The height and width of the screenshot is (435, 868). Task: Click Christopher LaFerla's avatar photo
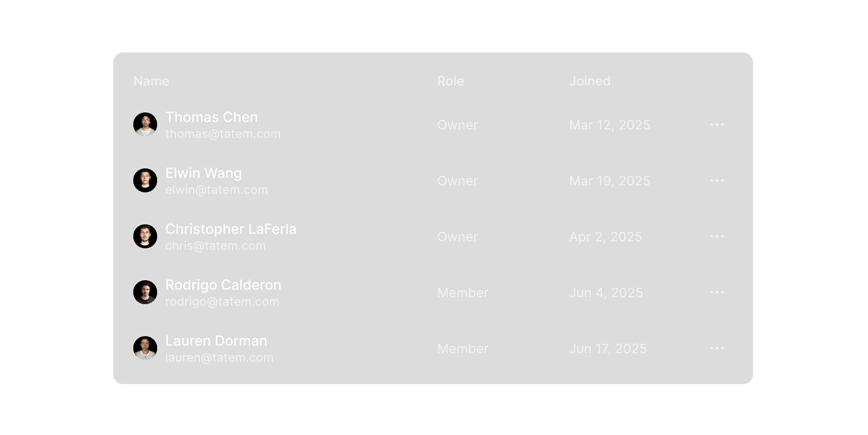(x=145, y=236)
